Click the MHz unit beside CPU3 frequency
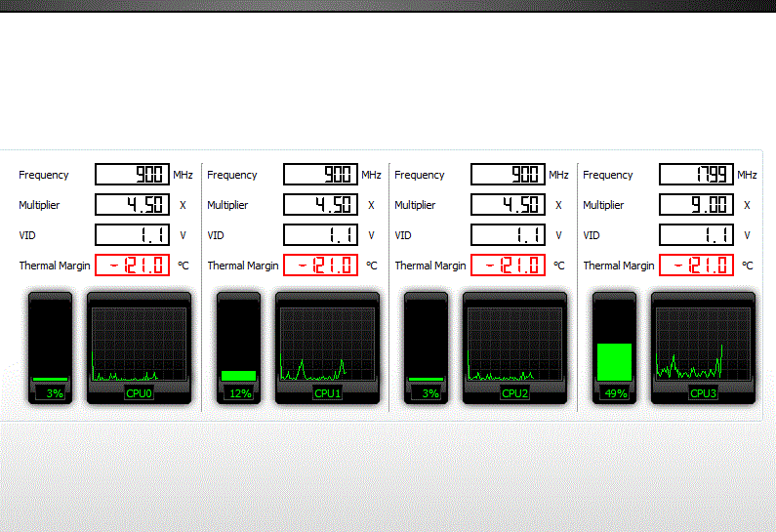The image size is (776, 532). coord(747,175)
